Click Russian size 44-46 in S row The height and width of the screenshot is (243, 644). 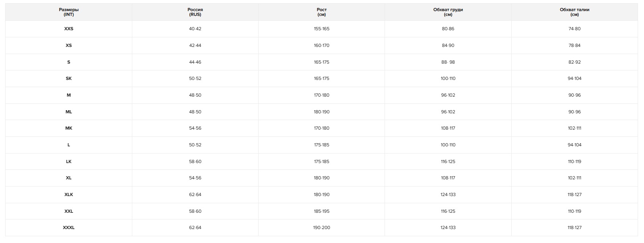(x=195, y=62)
